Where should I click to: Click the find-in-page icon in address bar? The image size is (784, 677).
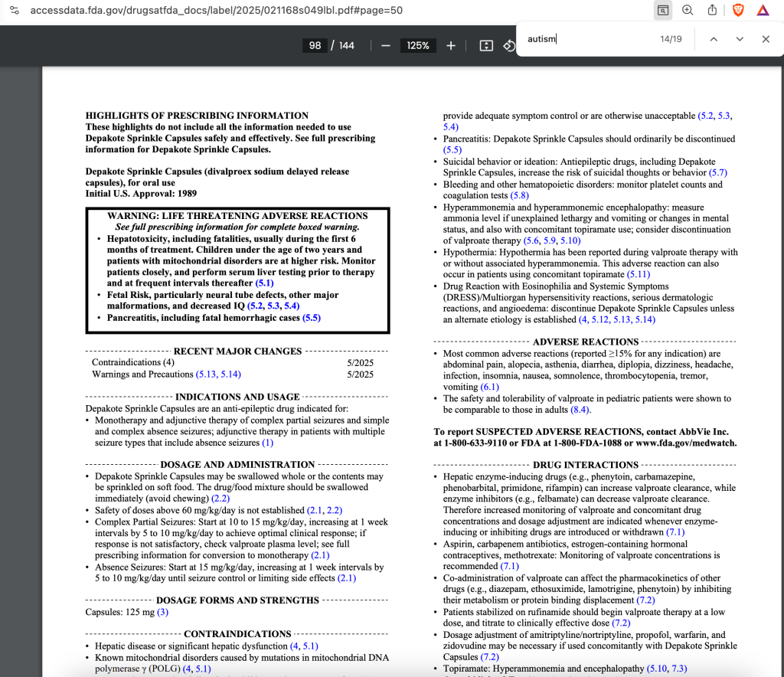662,11
